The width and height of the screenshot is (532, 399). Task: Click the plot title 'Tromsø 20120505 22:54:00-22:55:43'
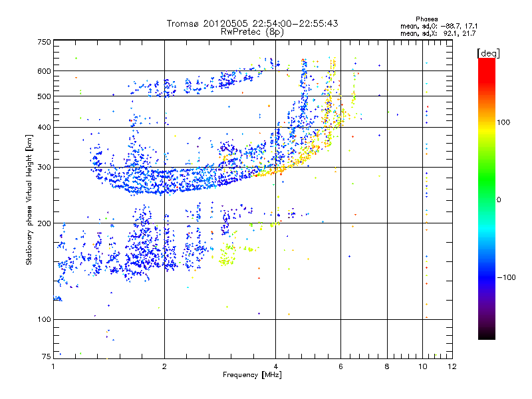pyautogui.click(x=252, y=23)
